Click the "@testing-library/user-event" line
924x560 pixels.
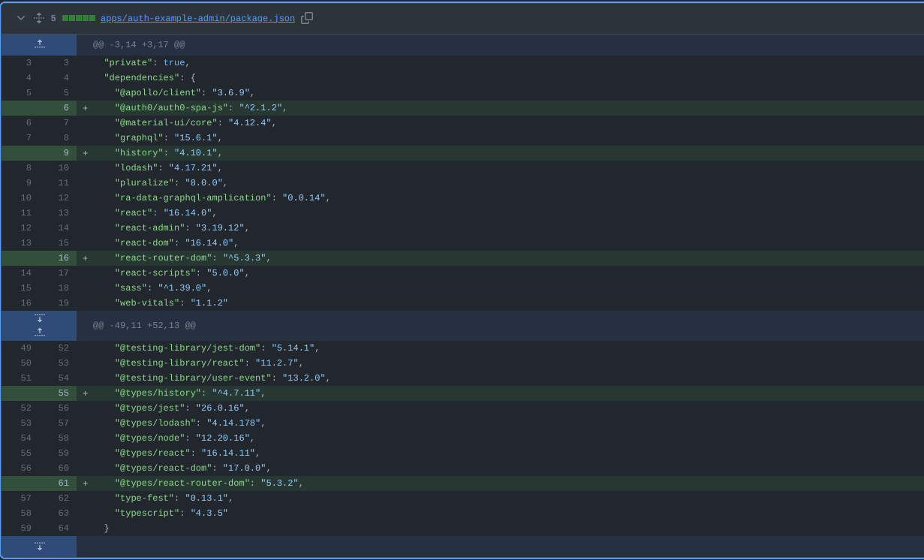click(500, 378)
